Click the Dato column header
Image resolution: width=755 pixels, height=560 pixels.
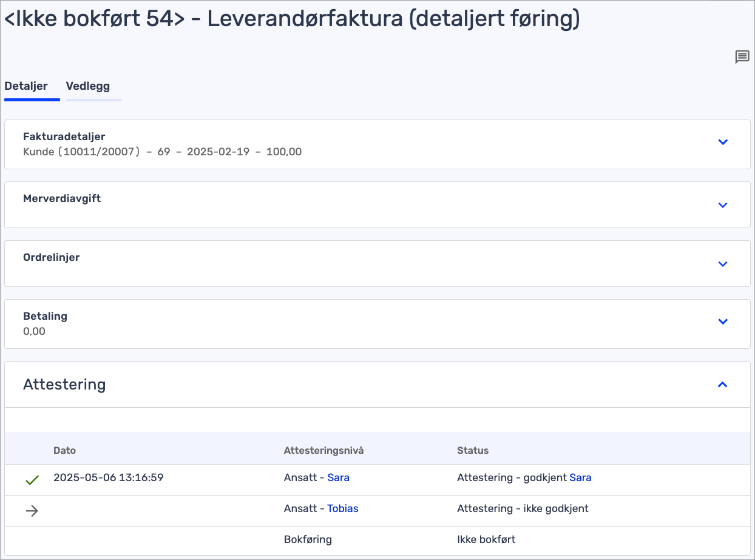pos(65,450)
